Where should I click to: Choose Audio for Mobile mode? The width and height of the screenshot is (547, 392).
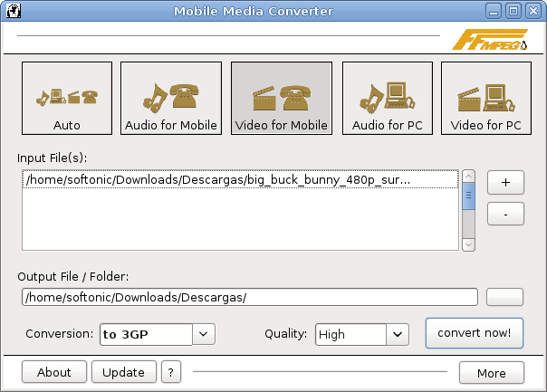point(171,98)
